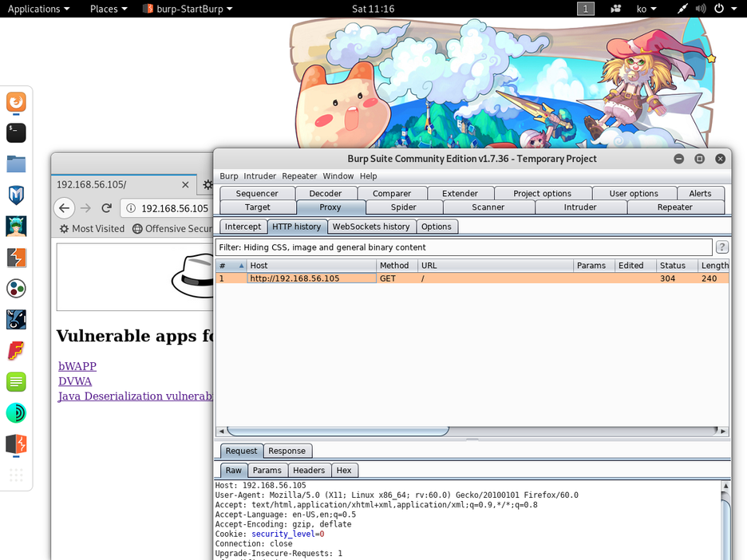
Task: Open ko input language menu
Action: pos(646,9)
